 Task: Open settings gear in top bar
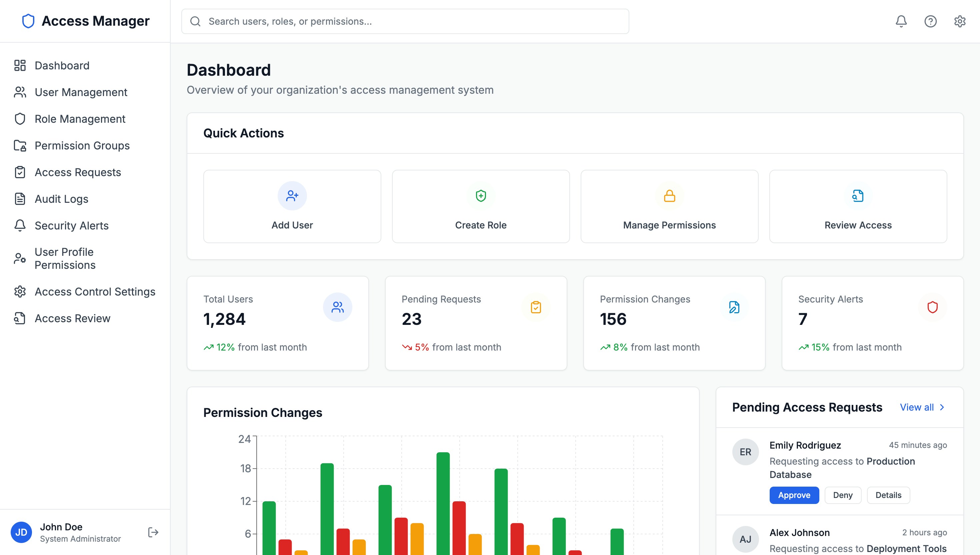coord(959,21)
